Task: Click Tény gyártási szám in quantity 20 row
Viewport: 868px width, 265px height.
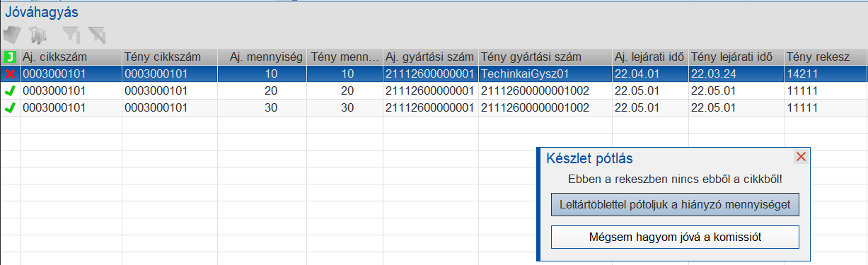Action: click(545, 90)
